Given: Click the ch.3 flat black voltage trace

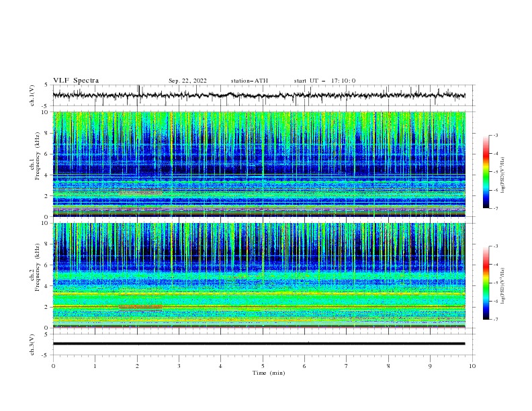Looking at the screenshot, I should tap(259, 344).
